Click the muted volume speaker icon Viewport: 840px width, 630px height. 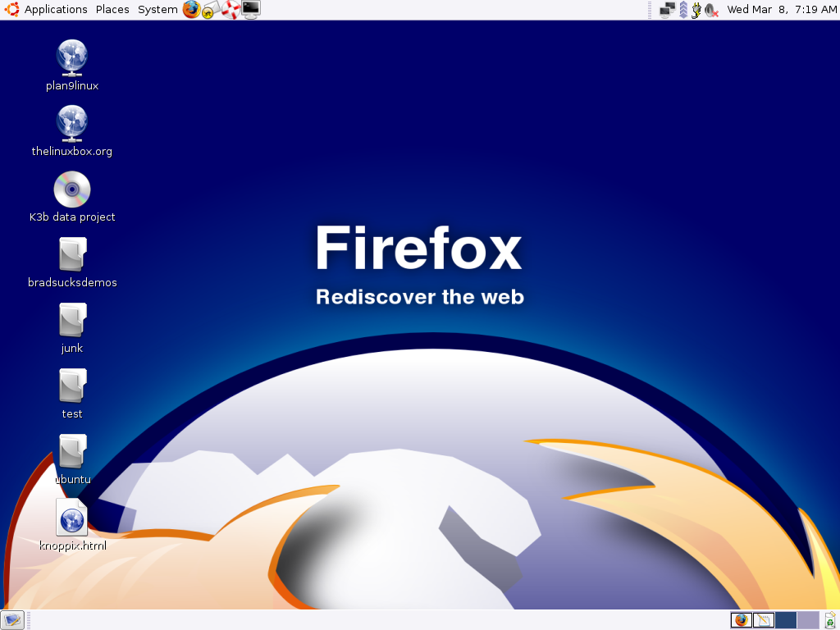(711, 10)
